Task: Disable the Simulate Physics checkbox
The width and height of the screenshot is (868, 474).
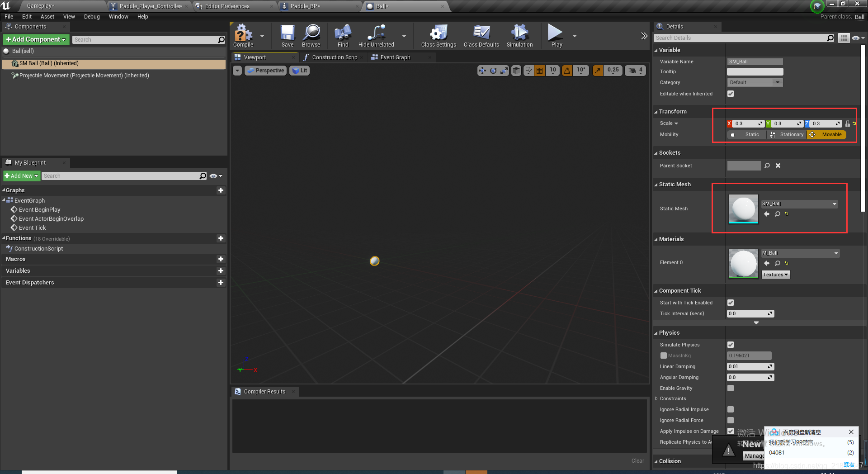Action: pos(731,344)
